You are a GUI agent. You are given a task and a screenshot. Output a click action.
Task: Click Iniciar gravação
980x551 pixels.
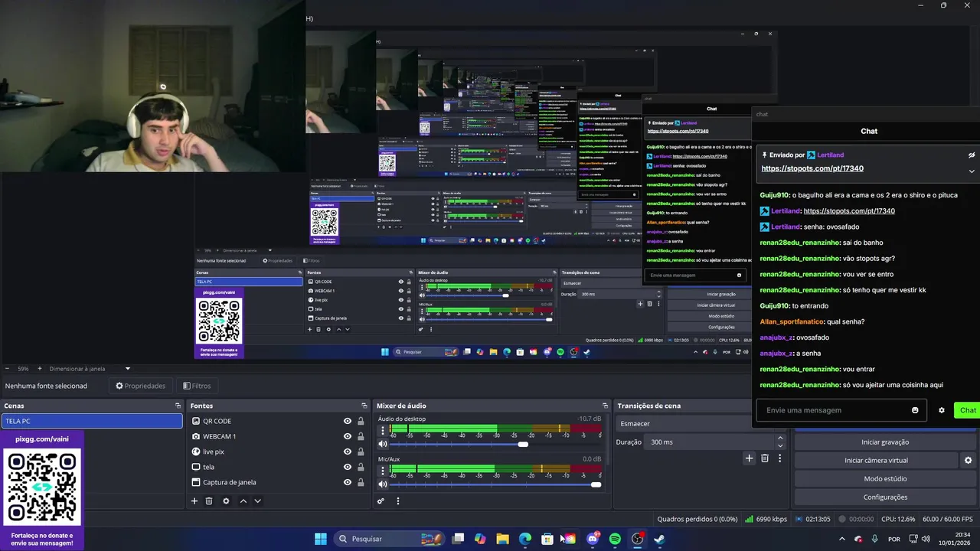click(x=885, y=442)
